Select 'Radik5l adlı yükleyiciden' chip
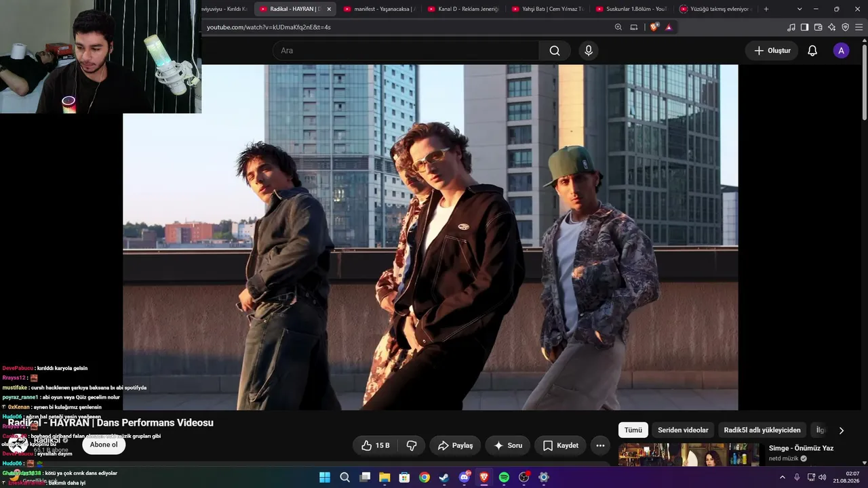Screen dimensions: 868x488 [762, 430]
